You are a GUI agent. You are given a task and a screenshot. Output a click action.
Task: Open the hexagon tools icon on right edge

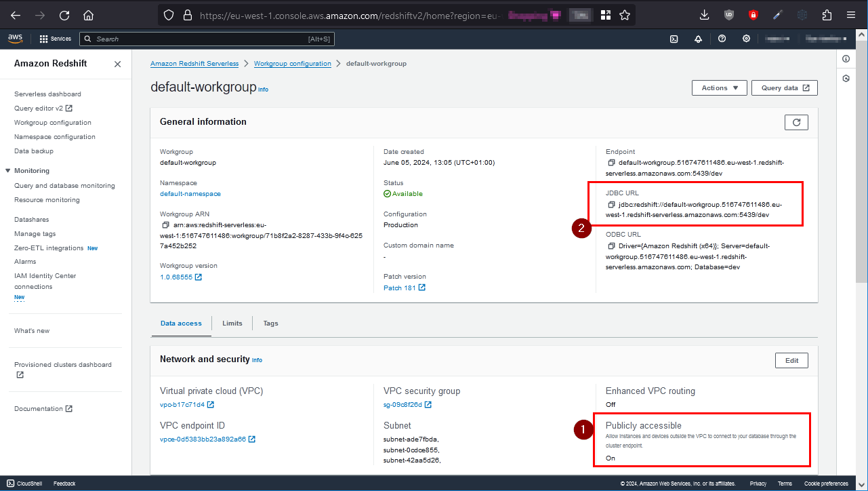[846, 79]
